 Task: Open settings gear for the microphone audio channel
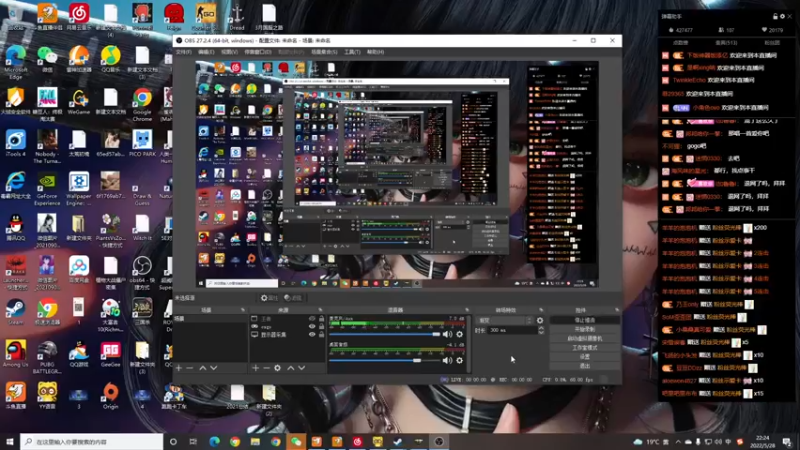point(460,334)
